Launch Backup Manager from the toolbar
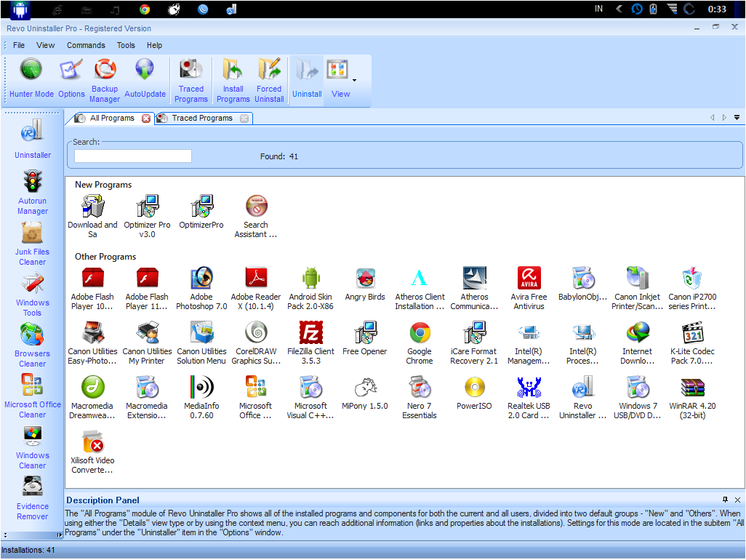The image size is (746, 560). click(105, 80)
